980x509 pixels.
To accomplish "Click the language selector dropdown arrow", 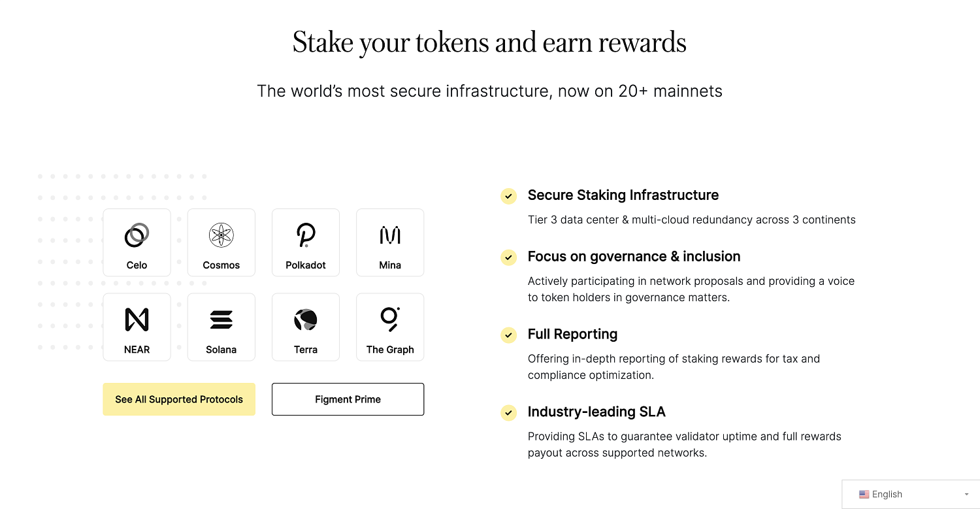I will tap(966, 495).
